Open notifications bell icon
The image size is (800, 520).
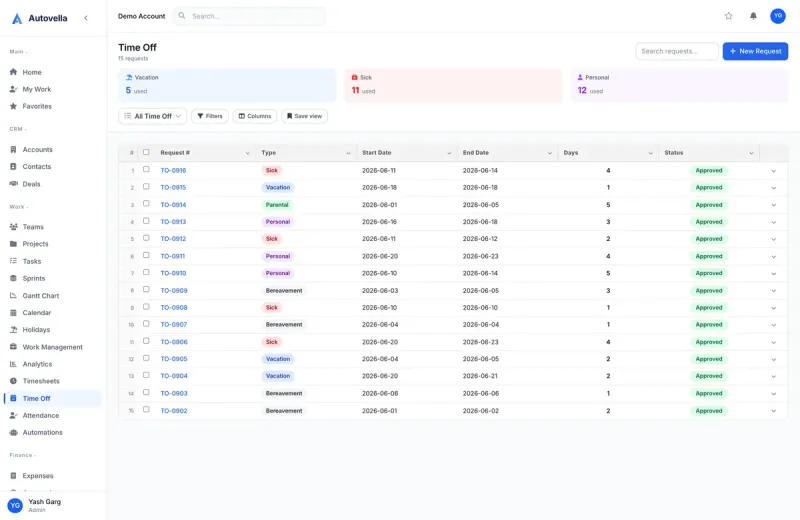point(753,16)
